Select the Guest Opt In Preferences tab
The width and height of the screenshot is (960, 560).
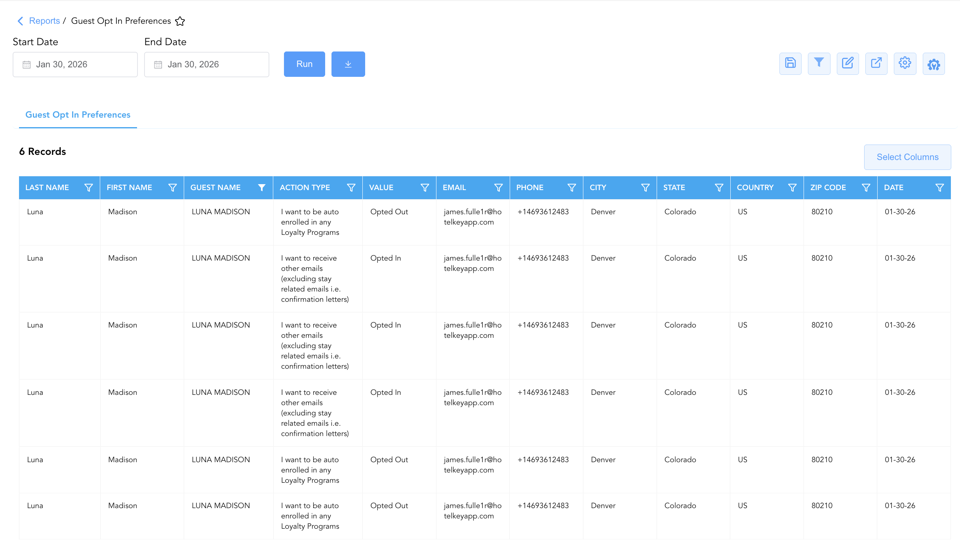pyautogui.click(x=78, y=115)
